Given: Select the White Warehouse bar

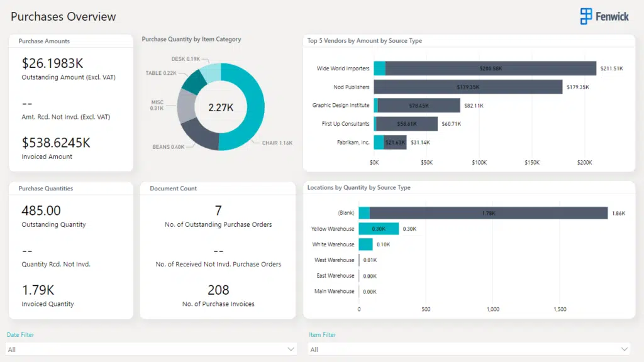Looking at the screenshot, I should click(365, 244).
